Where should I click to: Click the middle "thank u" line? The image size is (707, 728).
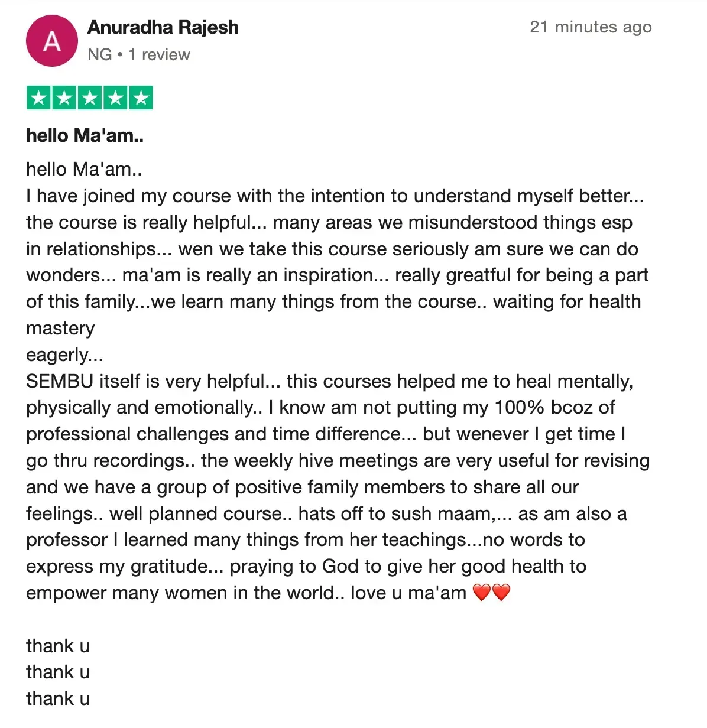coord(58,672)
